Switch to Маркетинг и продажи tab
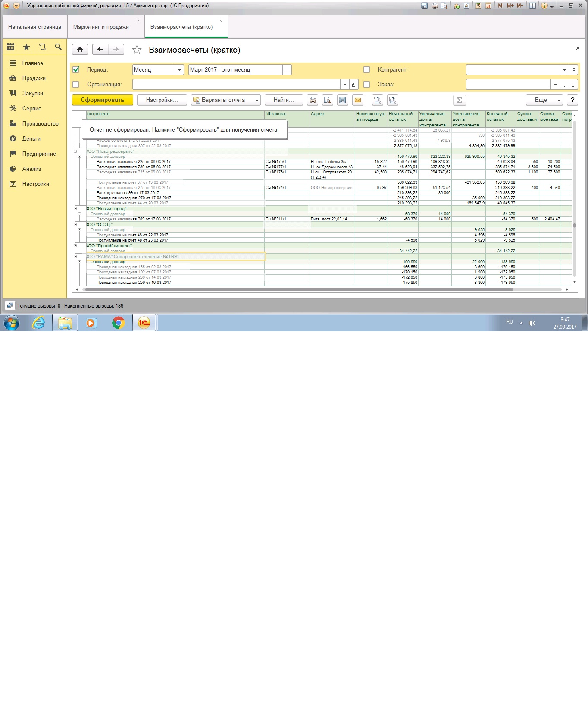 (x=101, y=27)
